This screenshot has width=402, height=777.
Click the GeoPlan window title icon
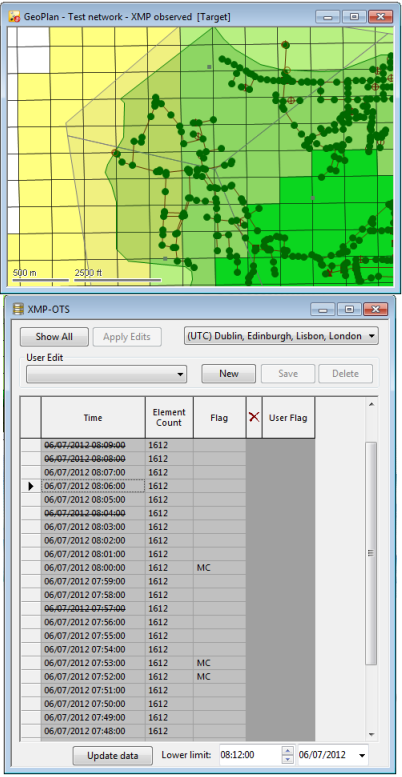pos(15,16)
